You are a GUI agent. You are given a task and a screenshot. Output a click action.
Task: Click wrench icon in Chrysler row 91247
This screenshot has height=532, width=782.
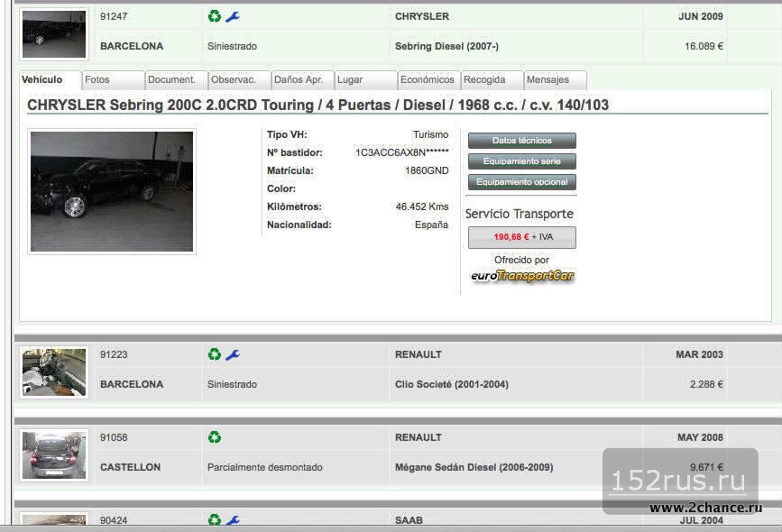233,17
